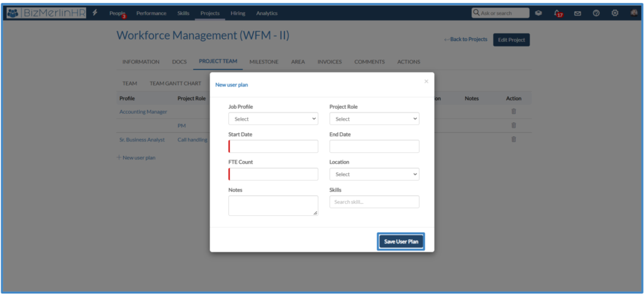Open the Project Role dropdown
Screen dimensions: 644x295
[x=374, y=119]
